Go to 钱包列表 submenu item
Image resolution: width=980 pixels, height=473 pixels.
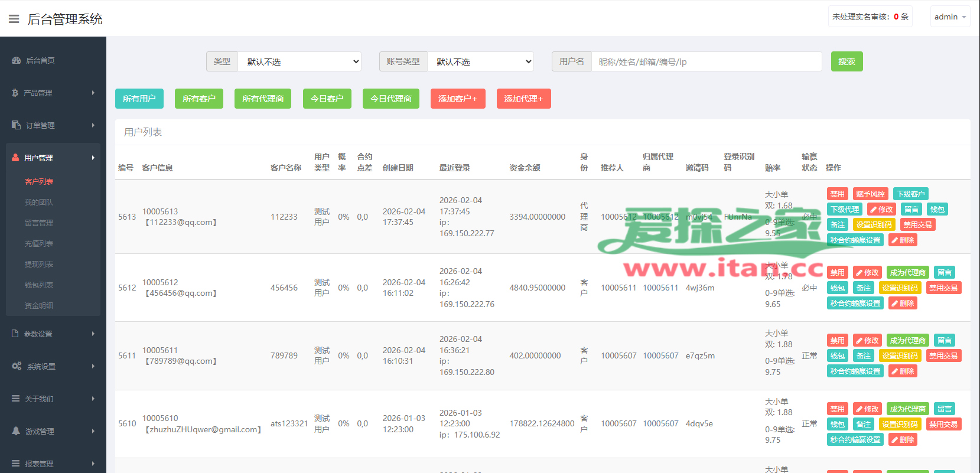pyautogui.click(x=39, y=285)
